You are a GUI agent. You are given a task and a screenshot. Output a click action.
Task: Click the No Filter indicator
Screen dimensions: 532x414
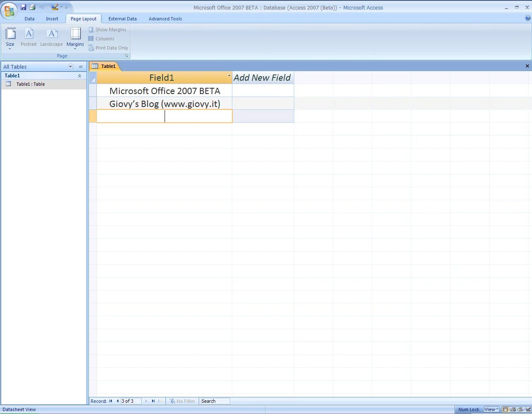pos(182,401)
